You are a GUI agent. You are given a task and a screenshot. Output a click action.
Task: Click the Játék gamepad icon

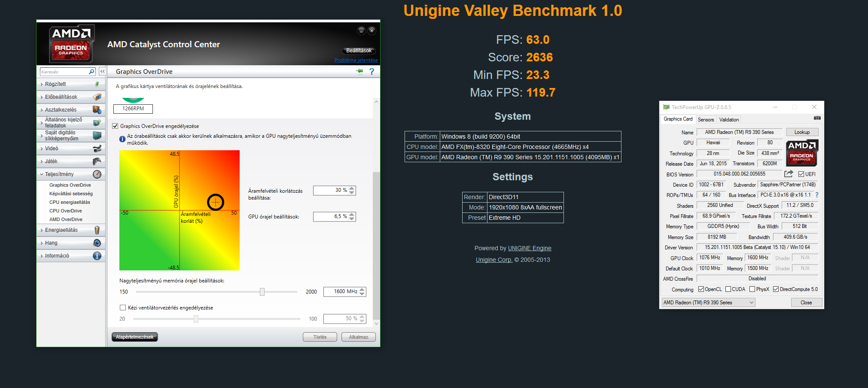coord(97,161)
